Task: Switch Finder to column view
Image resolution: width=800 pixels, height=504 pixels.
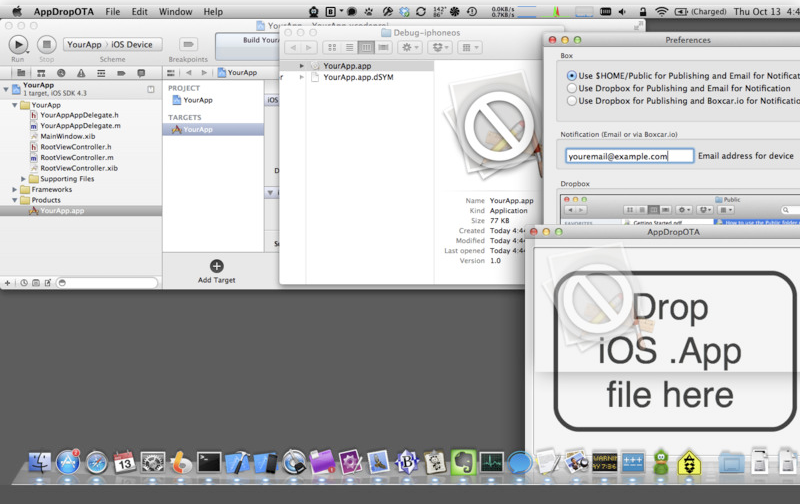Action: click(366, 47)
